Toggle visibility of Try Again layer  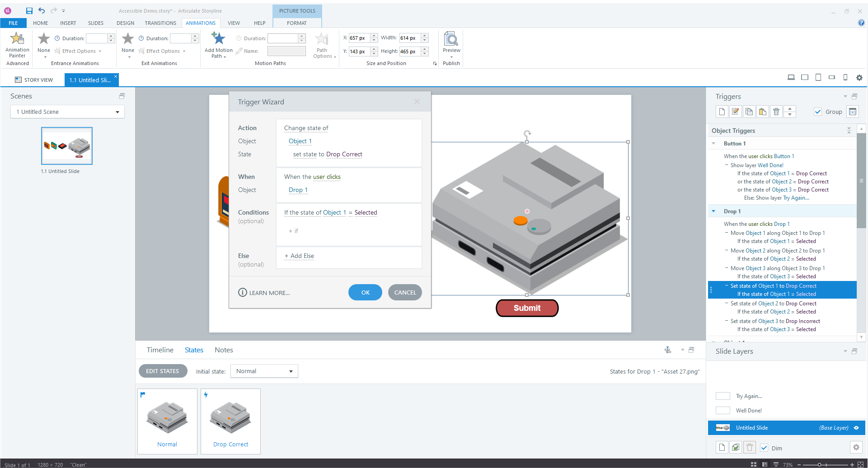723,396
